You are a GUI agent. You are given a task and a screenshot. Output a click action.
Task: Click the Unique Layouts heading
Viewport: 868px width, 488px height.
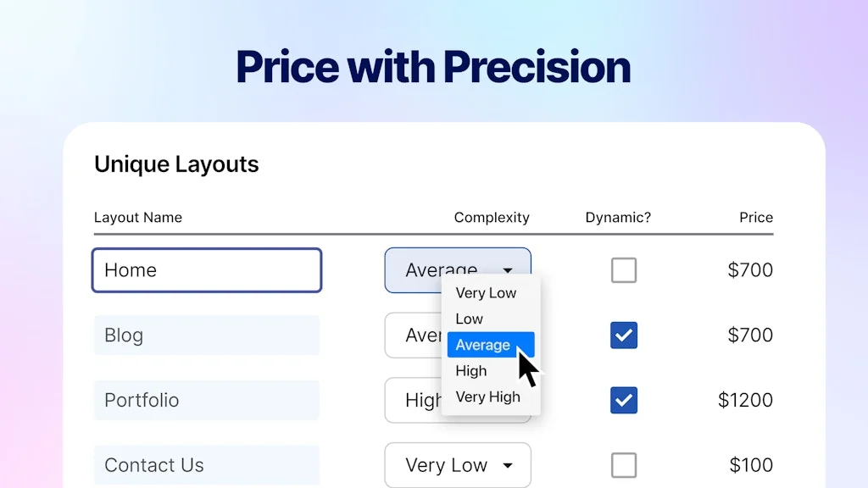click(176, 164)
